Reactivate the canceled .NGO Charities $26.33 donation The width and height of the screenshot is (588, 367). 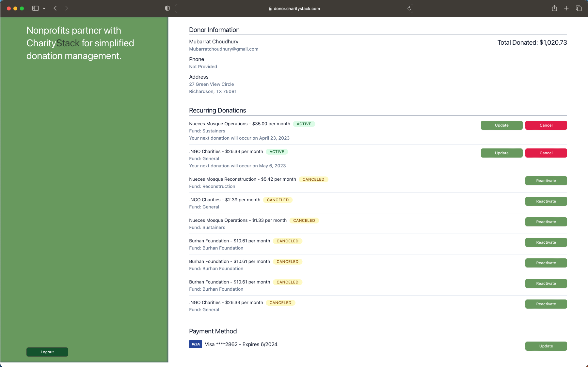546,304
